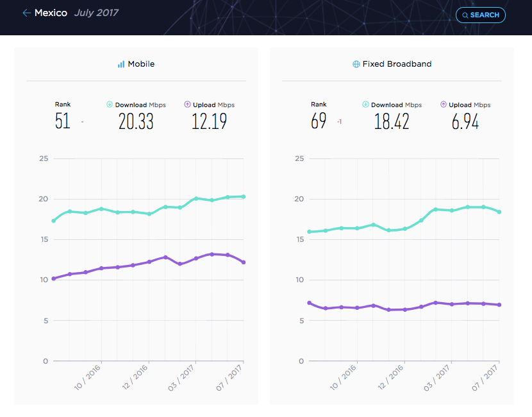Click the back arrow beside Mexico
The height and width of the screenshot is (417, 532).
(26, 13)
